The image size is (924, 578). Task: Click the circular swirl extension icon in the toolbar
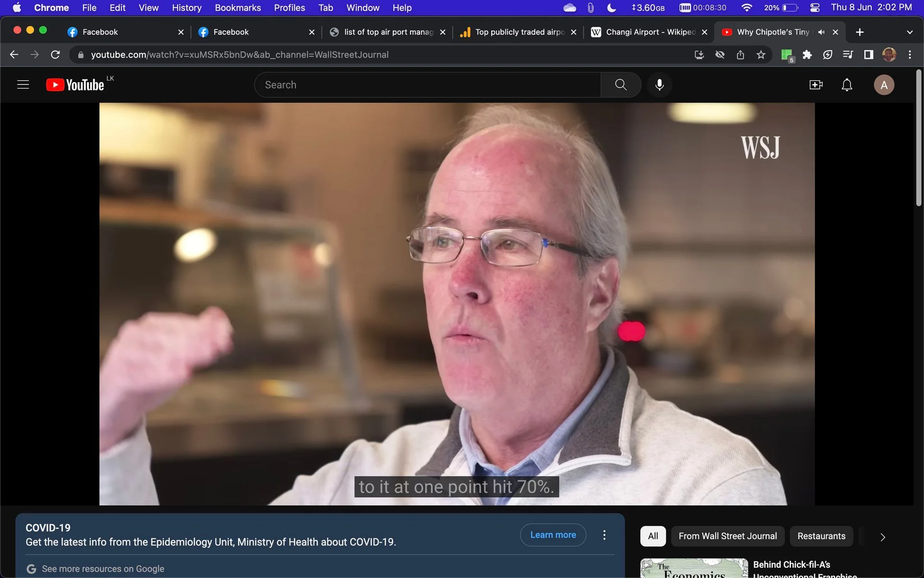[x=827, y=55]
